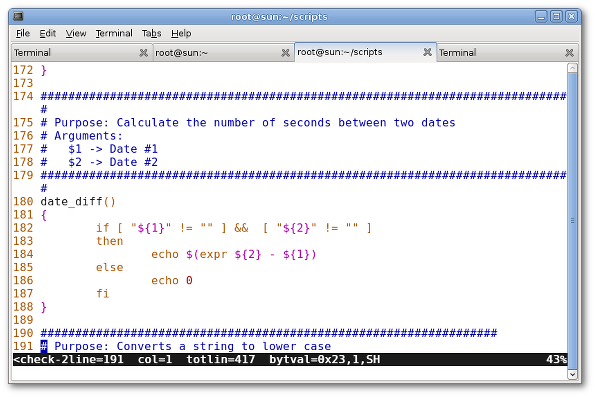Switch to the root@sun:~ tab
Viewport: 595px width, 397px height.
[224, 53]
